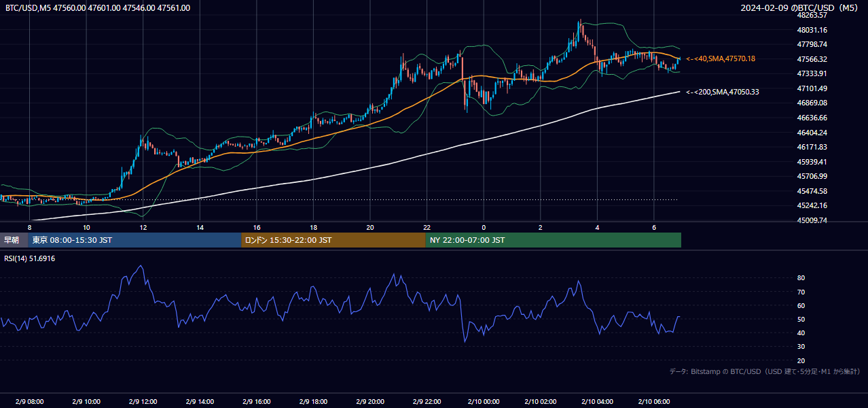The image size is (868, 408).
Task: Click price axis value 45474.58
Action: (x=812, y=191)
